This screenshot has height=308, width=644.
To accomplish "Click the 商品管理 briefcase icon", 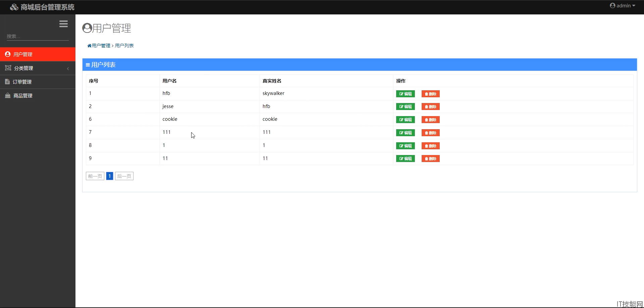I will [8, 95].
